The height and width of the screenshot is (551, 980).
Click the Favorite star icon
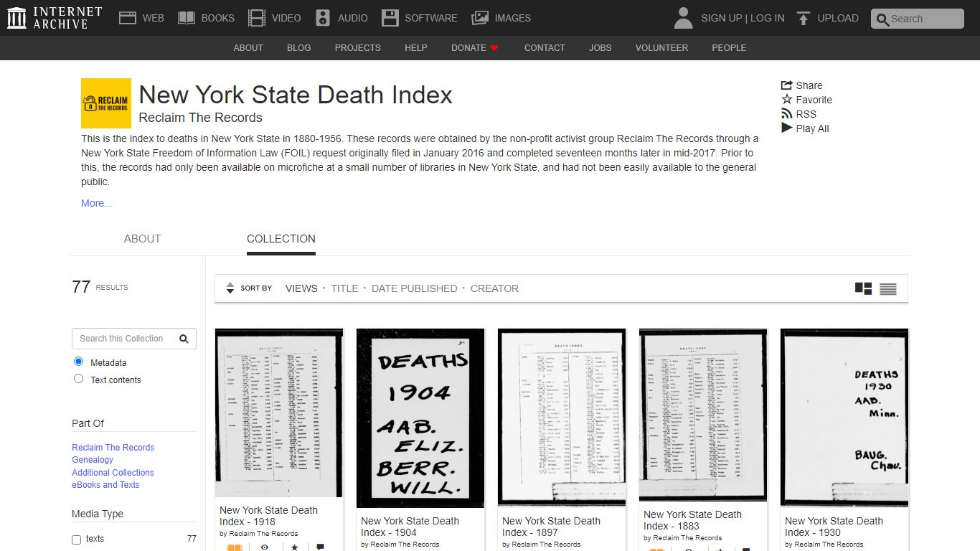(787, 100)
